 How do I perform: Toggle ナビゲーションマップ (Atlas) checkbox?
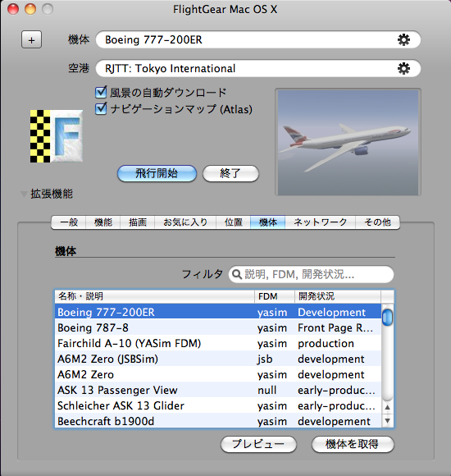pyautogui.click(x=101, y=108)
